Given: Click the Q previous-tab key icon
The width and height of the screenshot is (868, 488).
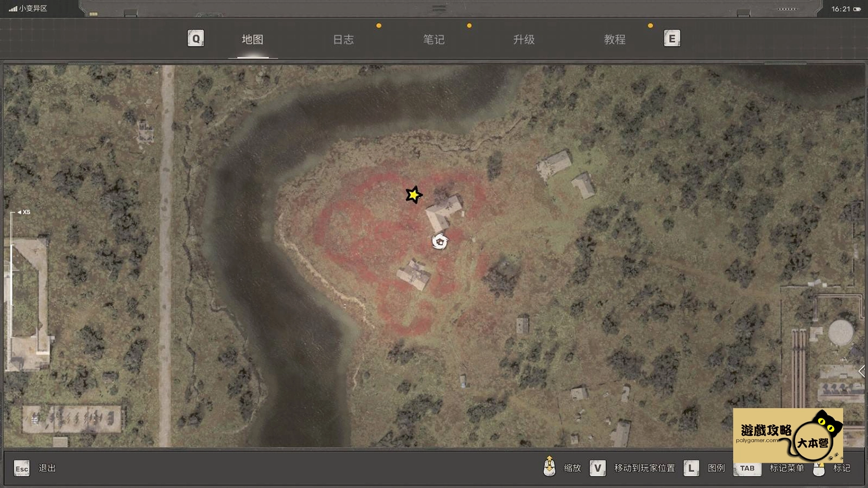Looking at the screenshot, I should pyautogui.click(x=196, y=39).
